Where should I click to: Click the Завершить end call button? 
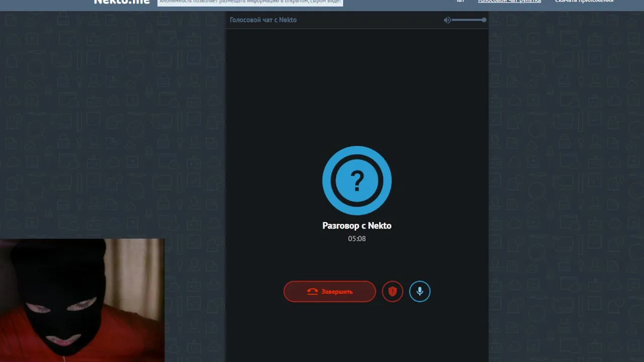click(x=330, y=292)
